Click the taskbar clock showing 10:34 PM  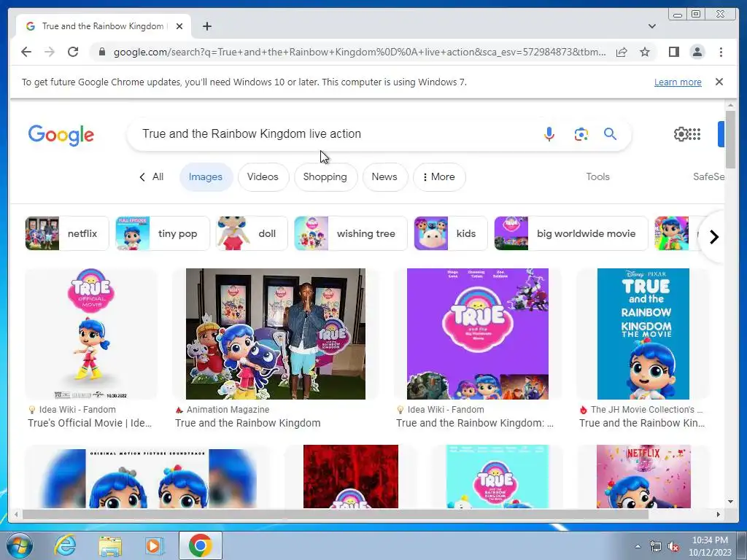pyautogui.click(x=710, y=546)
